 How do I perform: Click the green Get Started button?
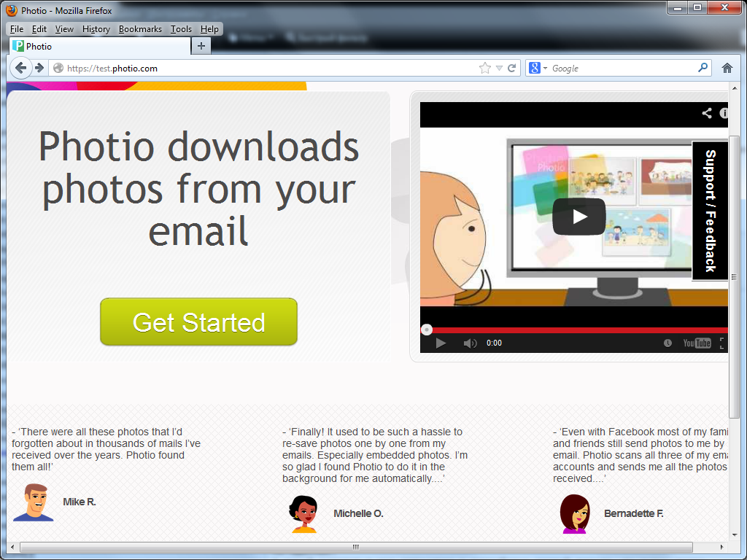click(x=198, y=322)
